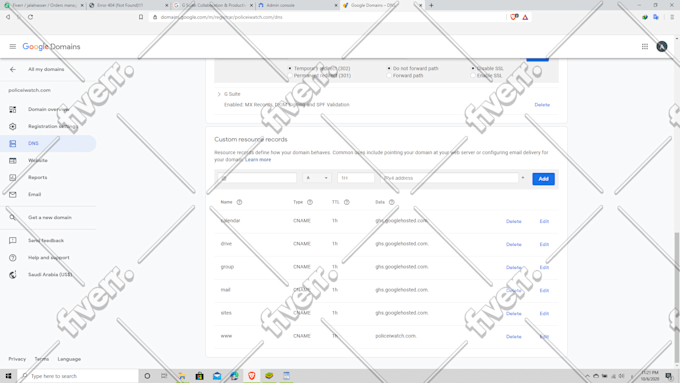Switch to Error 404 Not Found tab
680x383 pixels.
point(128,5)
